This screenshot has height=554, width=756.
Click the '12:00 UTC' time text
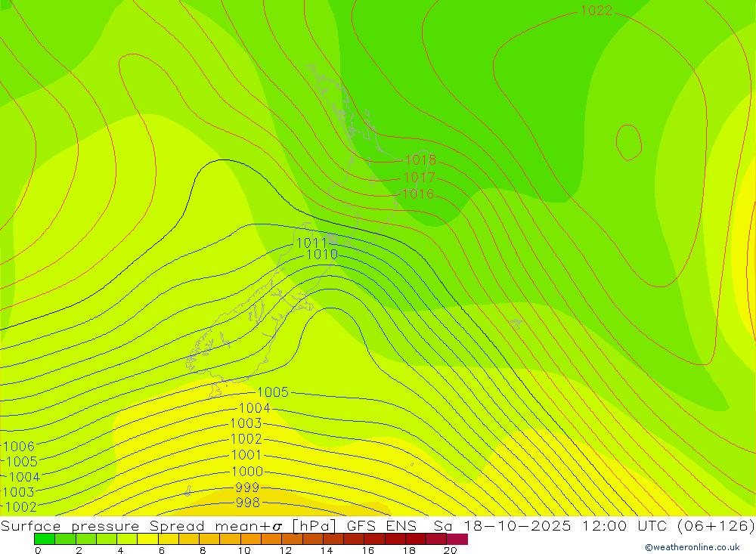(x=624, y=525)
